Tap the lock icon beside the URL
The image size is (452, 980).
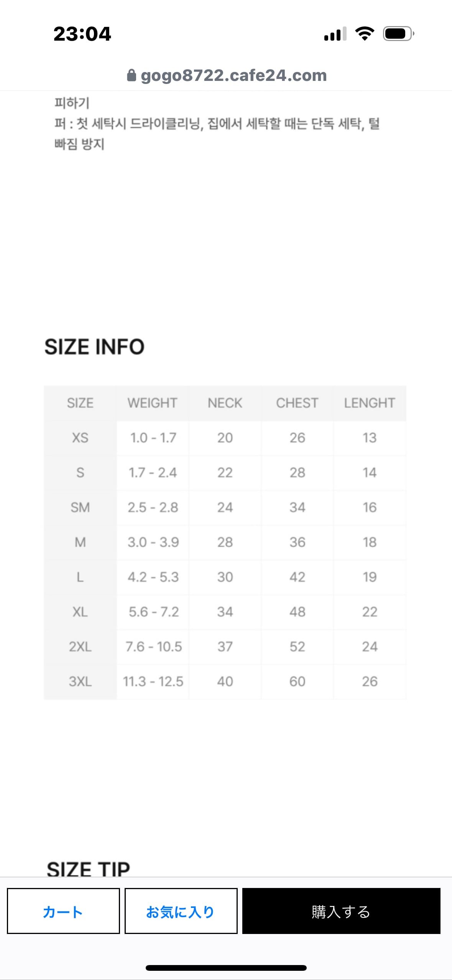click(x=131, y=76)
